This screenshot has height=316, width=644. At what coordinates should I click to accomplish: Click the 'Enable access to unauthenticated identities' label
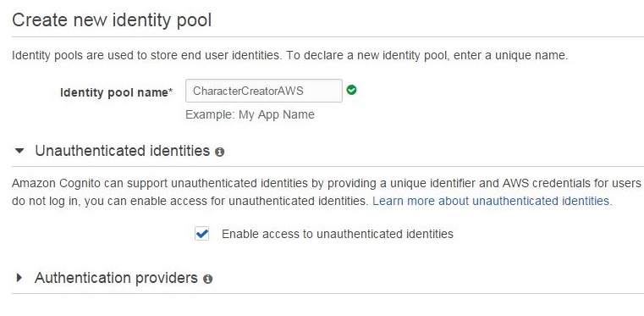[x=338, y=234]
